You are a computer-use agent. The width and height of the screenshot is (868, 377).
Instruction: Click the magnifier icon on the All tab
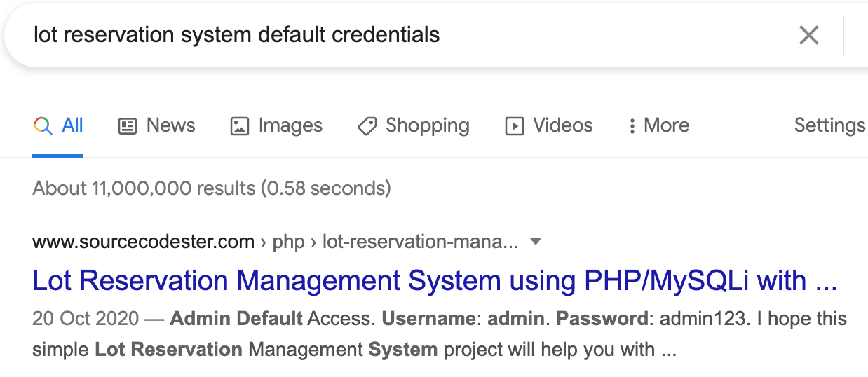[43, 126]
